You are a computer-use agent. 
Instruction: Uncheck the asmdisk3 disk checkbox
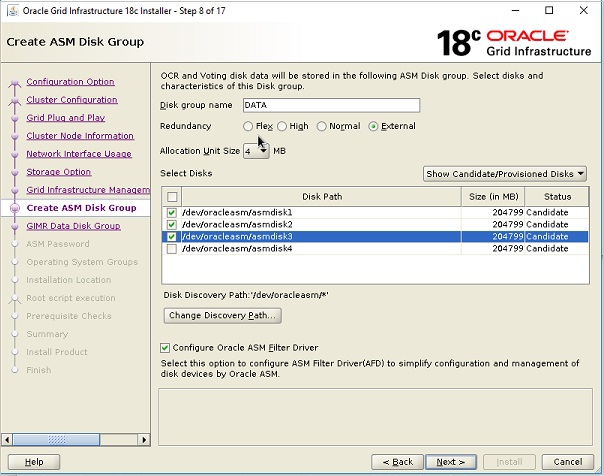pyautogui.click(x=172, y=236)
